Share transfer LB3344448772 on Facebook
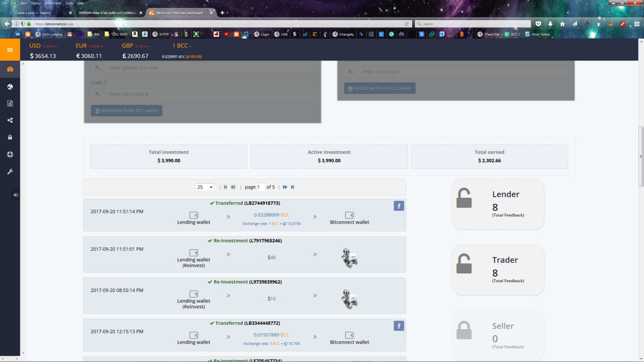 [399, 326]
